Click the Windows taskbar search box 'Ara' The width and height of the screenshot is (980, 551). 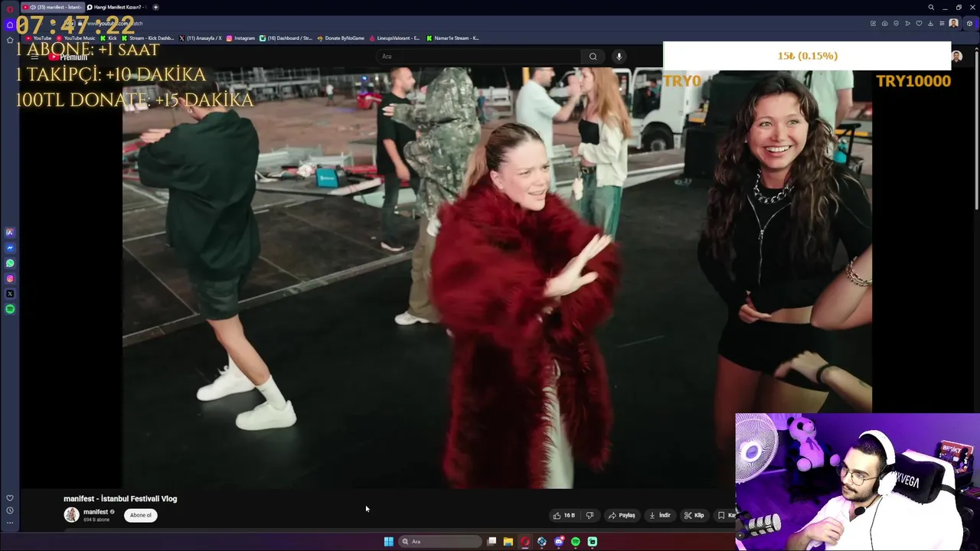tap(441, 542)
